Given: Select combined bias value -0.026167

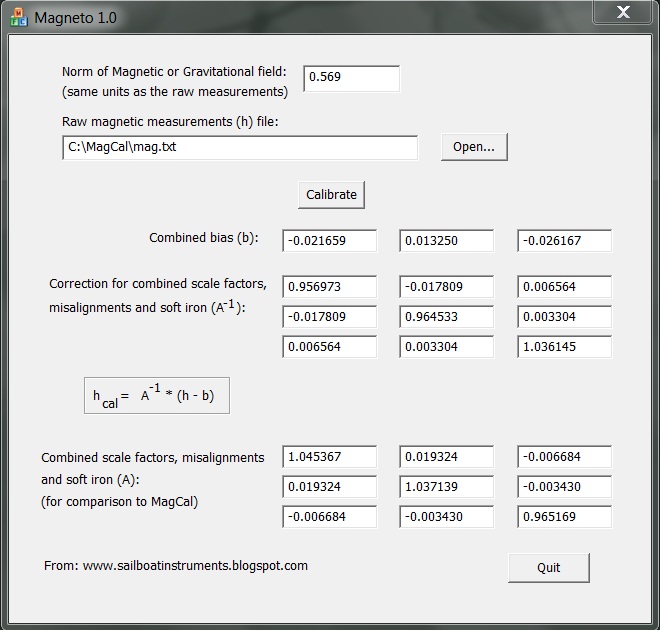Looking at the screenshot, I should click(x=564, y=241).
